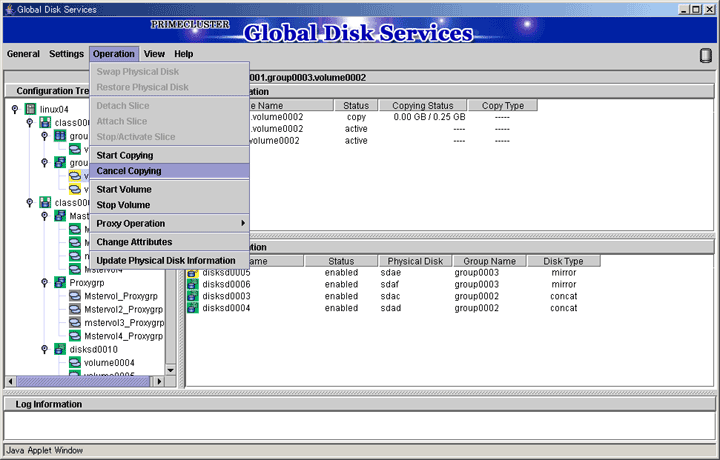Select the Mstervol_Proxygrp tree item
The height and width of the screenshot is (460, 720).
(x=121, y=296)
